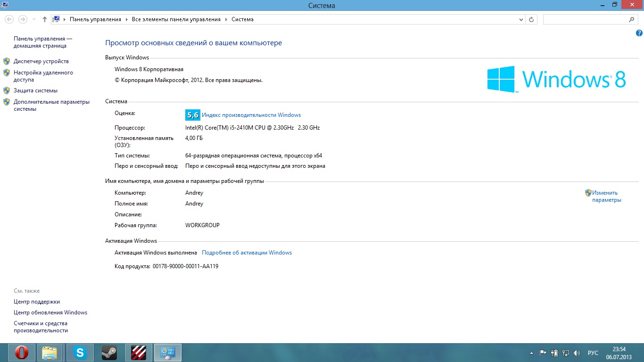Go up one level with the Up arrow
Screen dimensions: 644x362
click(45, 19)
